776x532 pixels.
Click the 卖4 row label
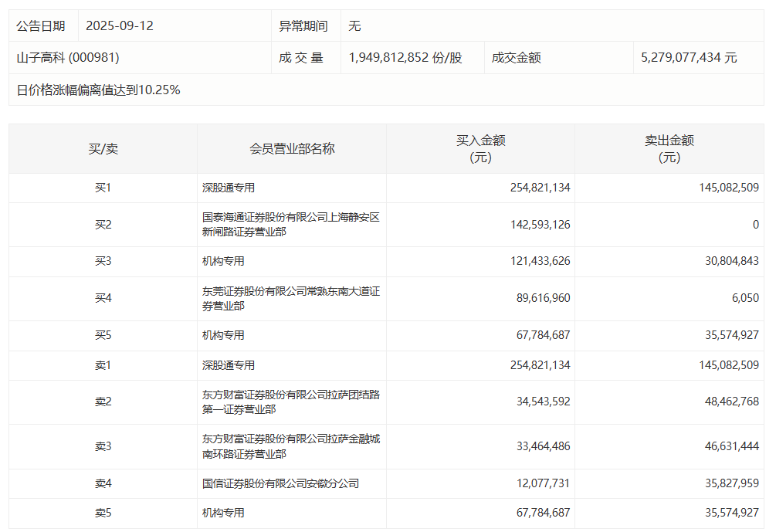pyautogui.click(x=103, y=483)
